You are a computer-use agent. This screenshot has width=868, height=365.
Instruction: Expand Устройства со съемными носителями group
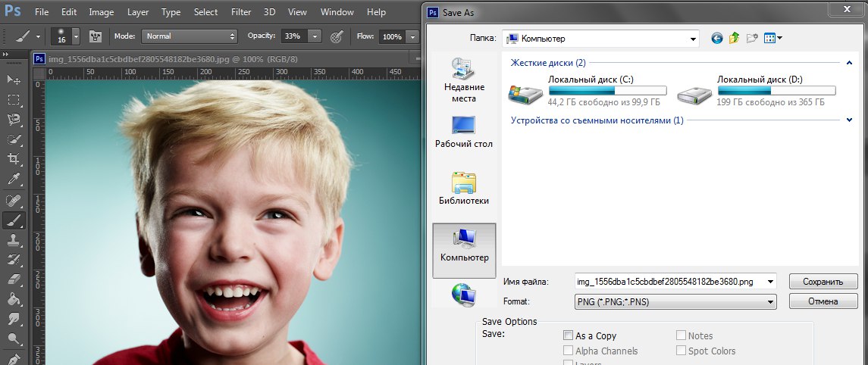(849, 120)
